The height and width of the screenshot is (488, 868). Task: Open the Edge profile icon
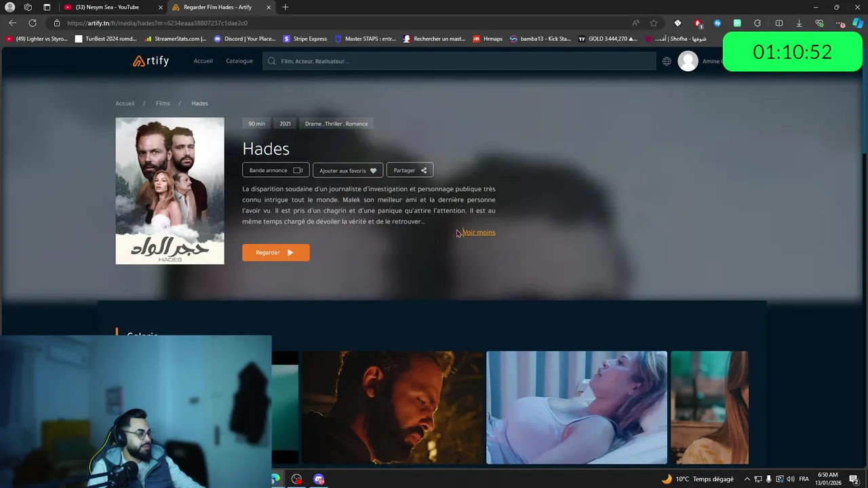click(9, 7)
